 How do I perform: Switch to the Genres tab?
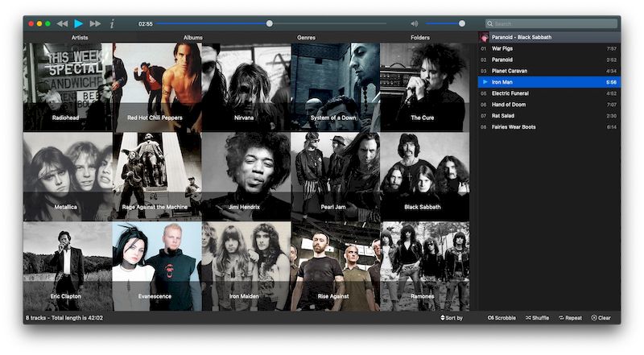[x=307, y=37]
